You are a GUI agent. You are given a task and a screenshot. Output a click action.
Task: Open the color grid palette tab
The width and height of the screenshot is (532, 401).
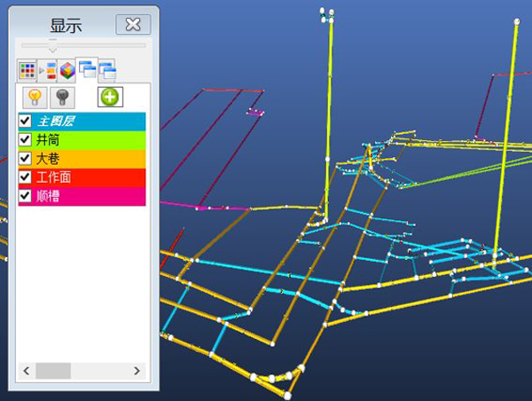pos(27,70)
